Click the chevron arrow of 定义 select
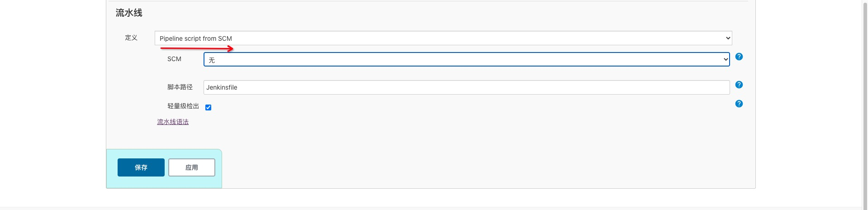The height and width of the screenshot is (210, 868). click(x=728, y=38)
